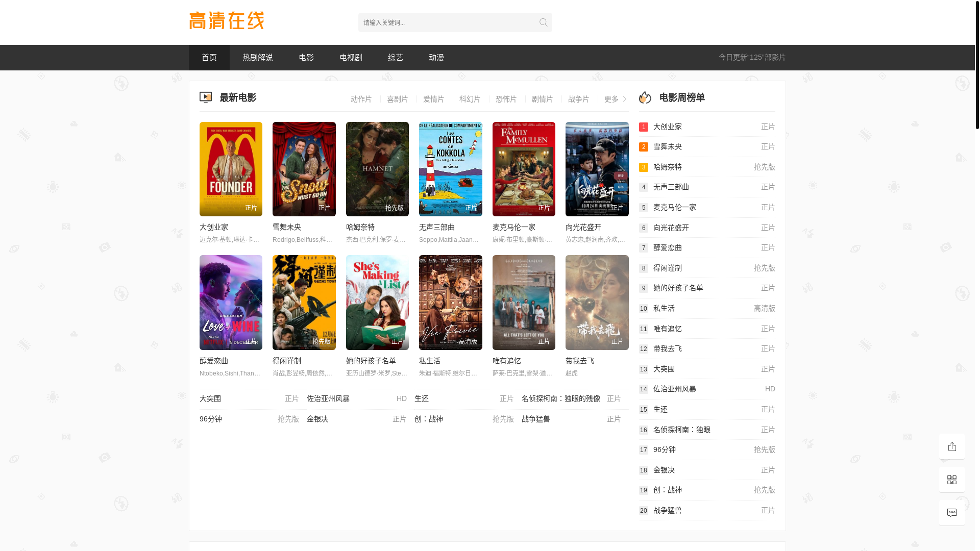
Task: Expand 更多 movie categories arrow
Action: coord(624,99)
